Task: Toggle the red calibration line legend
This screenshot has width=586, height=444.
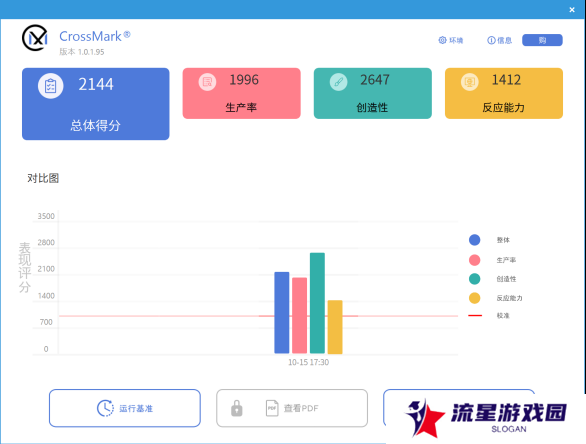Action: [475, 315]
